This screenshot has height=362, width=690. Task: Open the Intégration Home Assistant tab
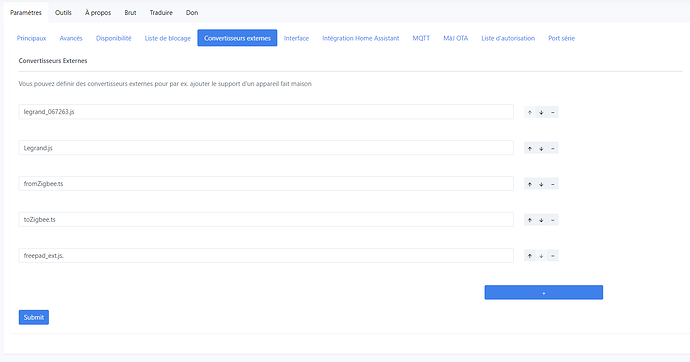pyautogui.click(x=360, y=38)
